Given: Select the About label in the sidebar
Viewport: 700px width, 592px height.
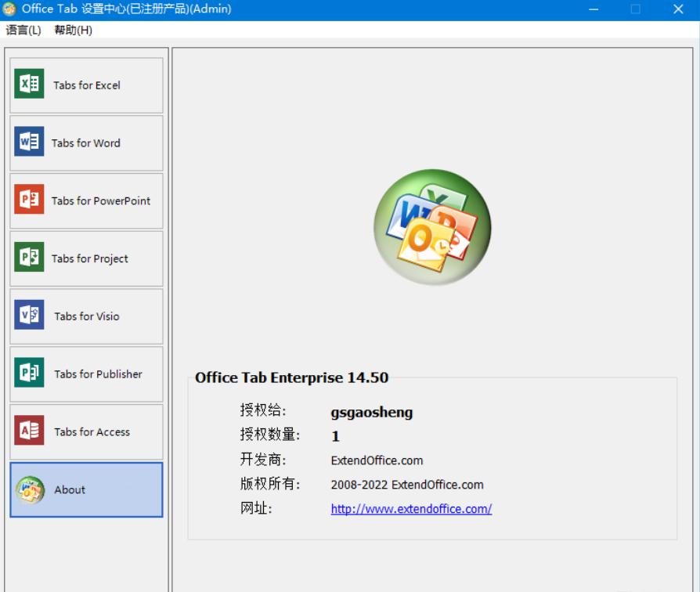Looking at the screenshot, I should pyautogui.click(x=70, y=489).
